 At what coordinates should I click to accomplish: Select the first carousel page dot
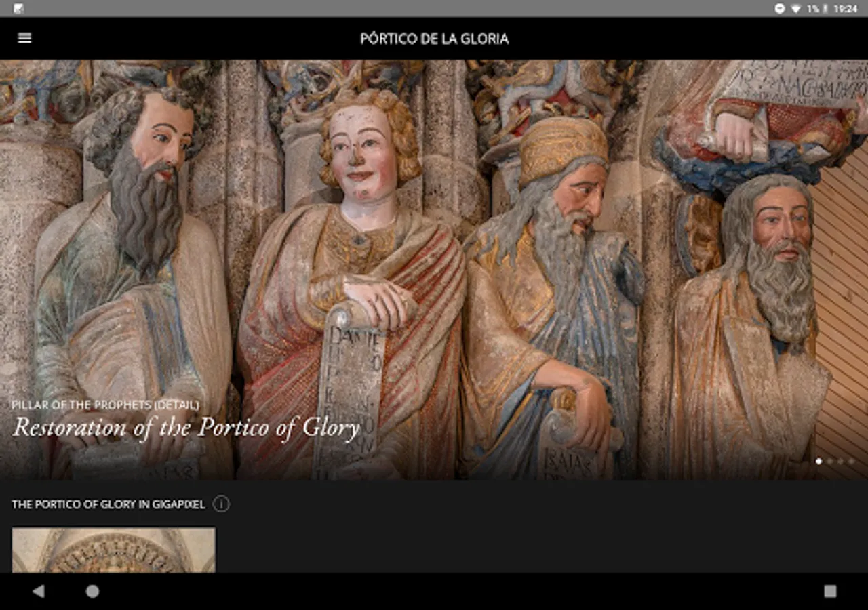point(818,461)
